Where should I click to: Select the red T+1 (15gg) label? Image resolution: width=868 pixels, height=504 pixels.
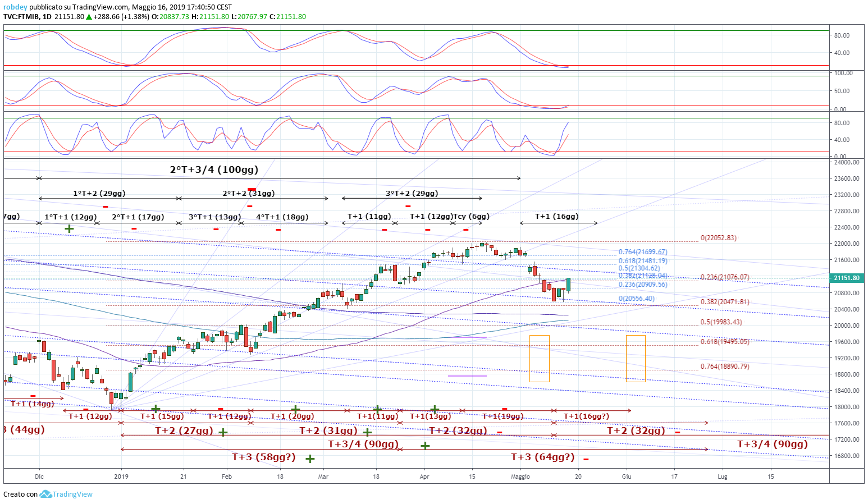[x=162, y=416]
